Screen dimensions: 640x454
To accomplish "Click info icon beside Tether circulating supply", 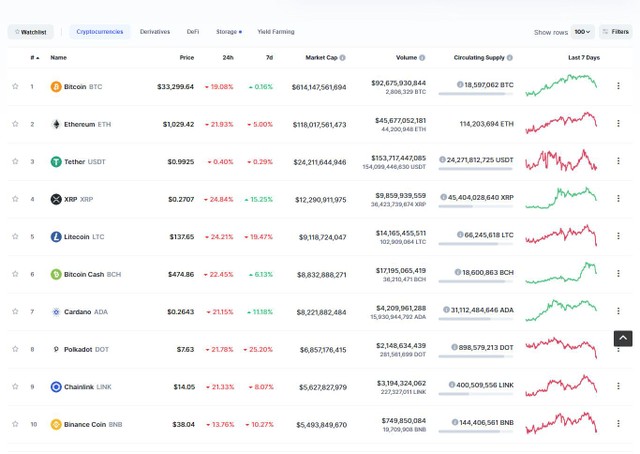I will pos(442,160).
